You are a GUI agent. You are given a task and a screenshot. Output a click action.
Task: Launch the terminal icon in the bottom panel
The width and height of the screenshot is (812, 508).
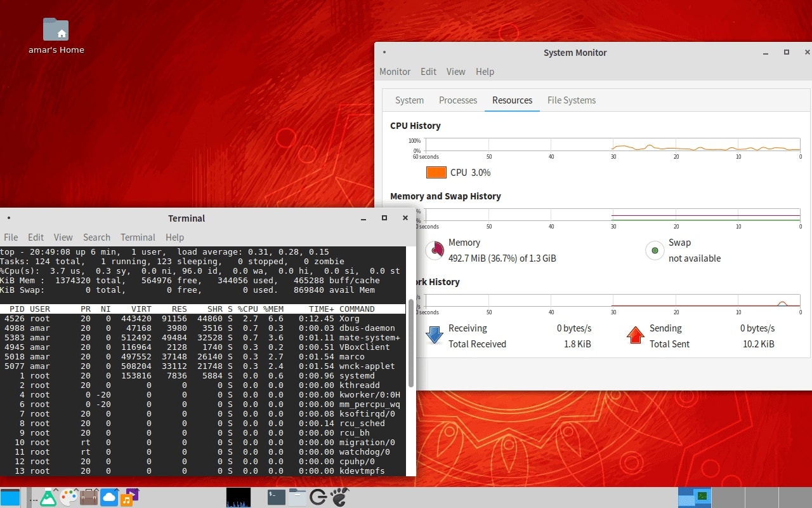pos(277,497)
